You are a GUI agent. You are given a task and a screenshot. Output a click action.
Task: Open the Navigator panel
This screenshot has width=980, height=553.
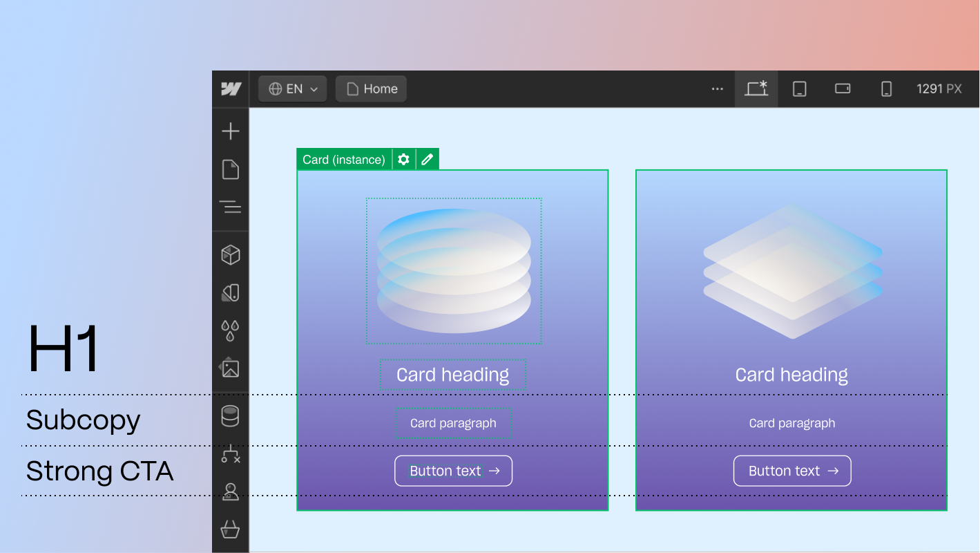click(x=230, y=207)
